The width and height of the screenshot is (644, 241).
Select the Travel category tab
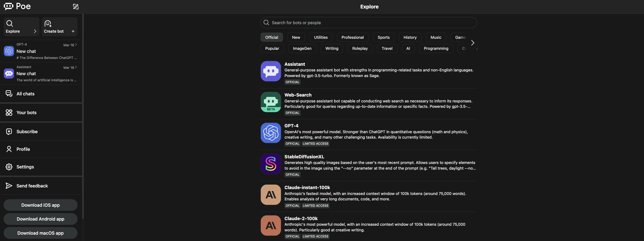[x=387, y=48]
